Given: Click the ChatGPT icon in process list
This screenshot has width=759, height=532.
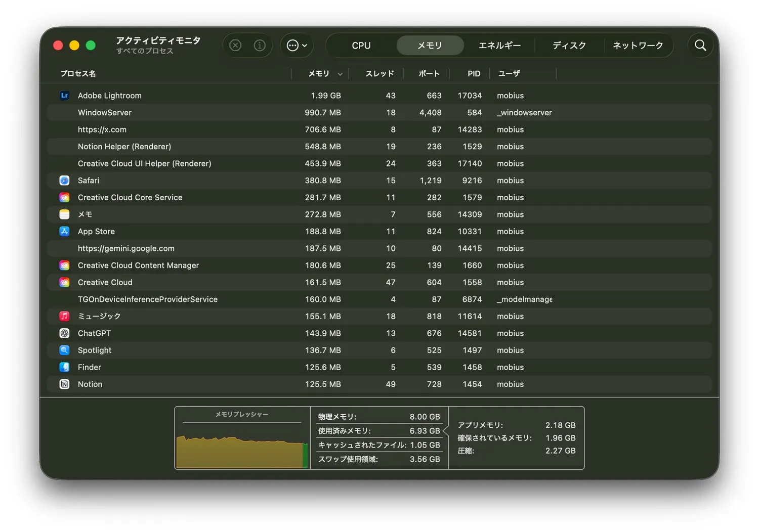Looking at the screenshot, I should [x=64, y=333].
